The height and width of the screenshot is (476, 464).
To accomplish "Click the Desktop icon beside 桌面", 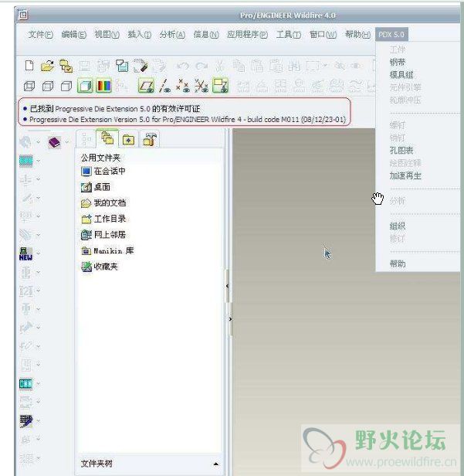I will [86, 187].
